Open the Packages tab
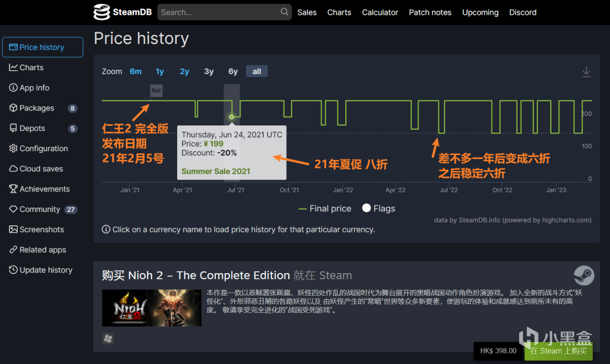This screenshot has width=610, height=364. coord(43,108)
